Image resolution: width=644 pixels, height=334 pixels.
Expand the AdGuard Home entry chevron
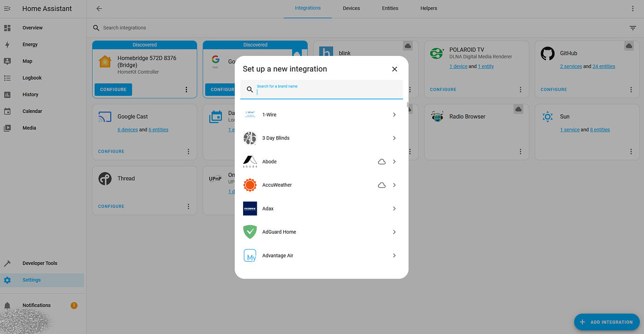point(394,232)
